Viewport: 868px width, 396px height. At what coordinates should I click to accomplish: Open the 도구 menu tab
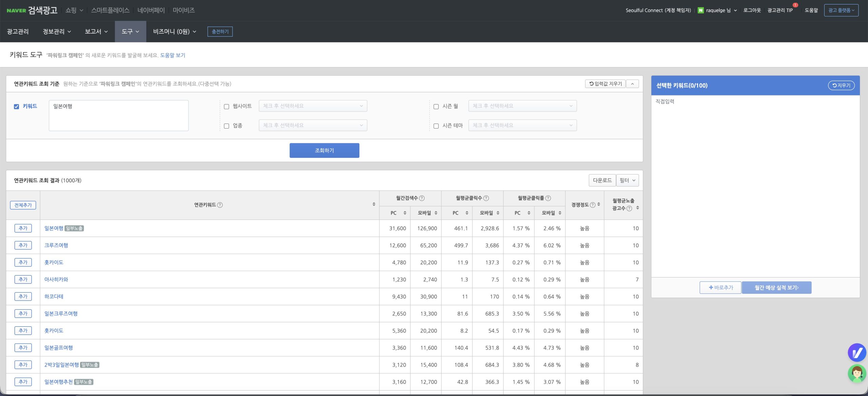(130, 32)
